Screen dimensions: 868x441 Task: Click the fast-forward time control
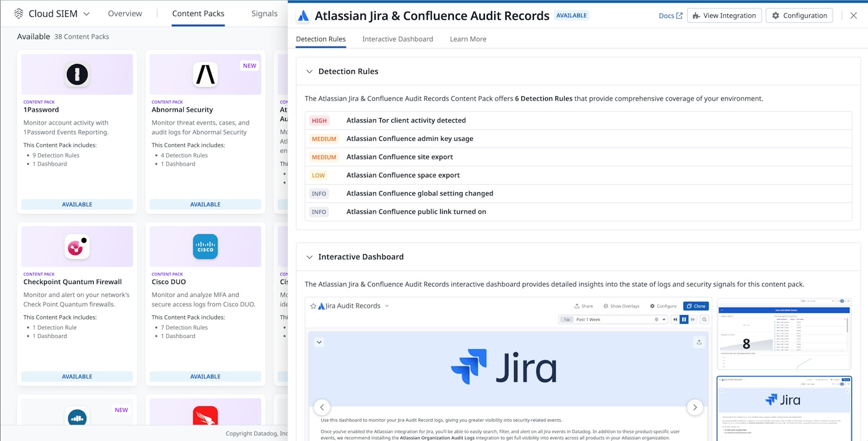tap(693, 319)
